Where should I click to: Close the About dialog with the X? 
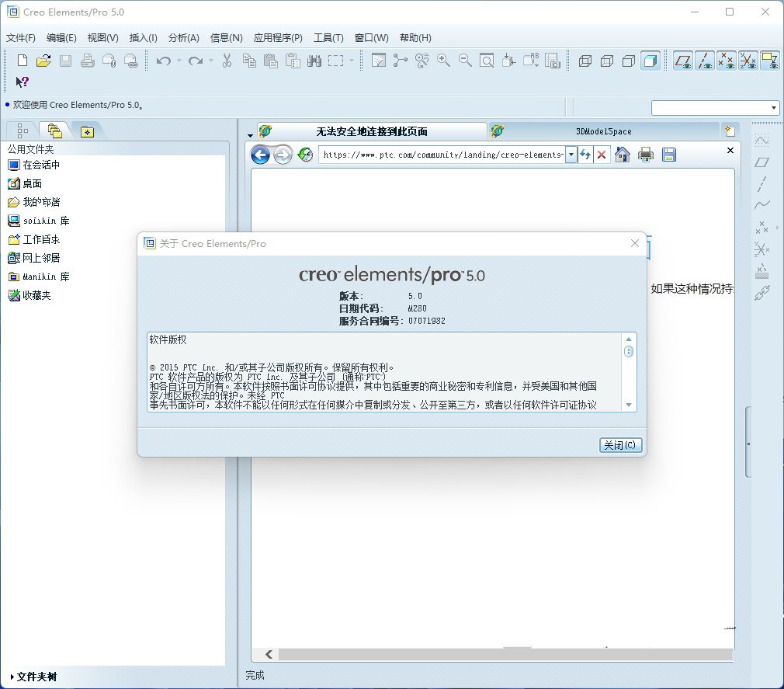(635, 243)
